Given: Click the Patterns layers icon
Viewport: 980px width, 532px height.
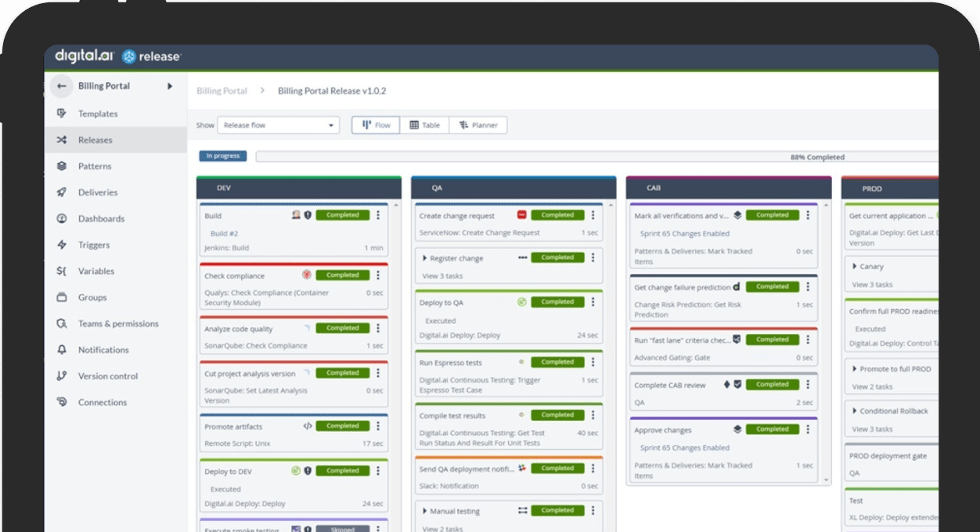Looking at the screenshot, I should (x=62, y=166).
